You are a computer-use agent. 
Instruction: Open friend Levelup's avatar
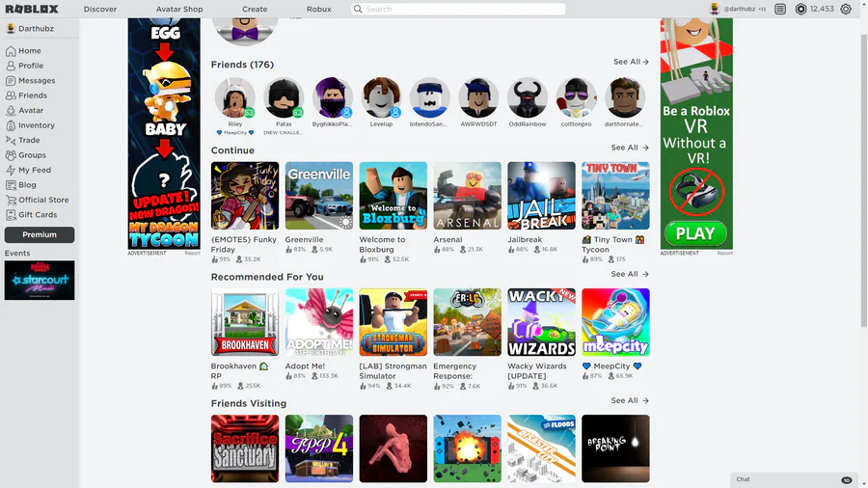point(381,98)
